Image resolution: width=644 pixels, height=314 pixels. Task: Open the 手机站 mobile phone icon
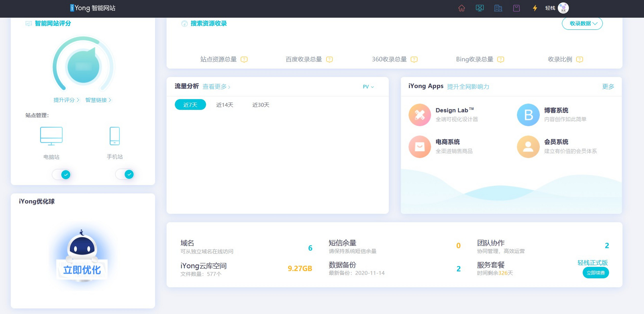pos(115,136)
